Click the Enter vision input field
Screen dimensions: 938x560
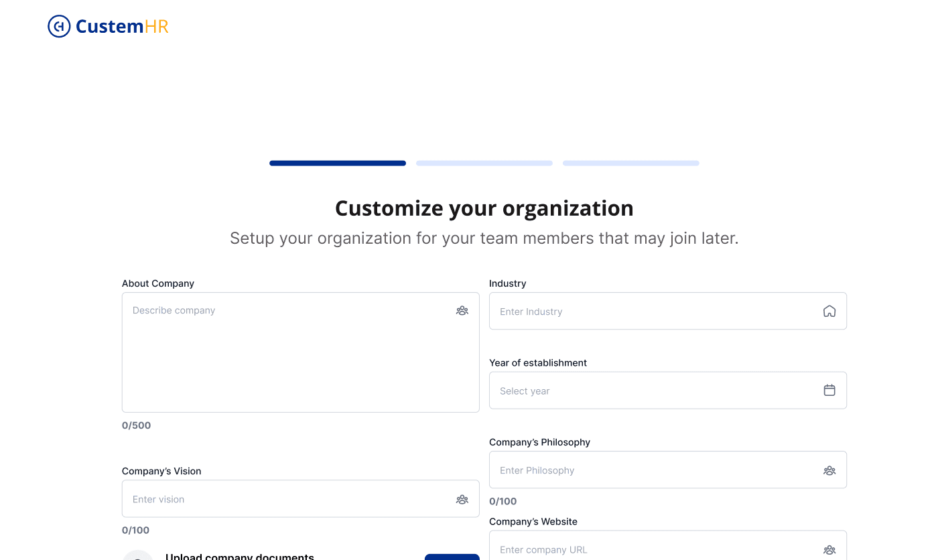tap(288, 499)
